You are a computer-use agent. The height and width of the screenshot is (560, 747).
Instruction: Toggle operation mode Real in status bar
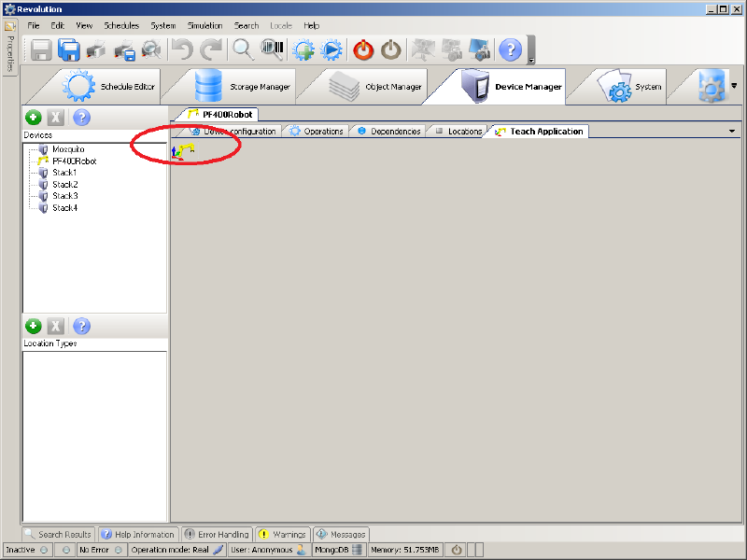(176, 550)
